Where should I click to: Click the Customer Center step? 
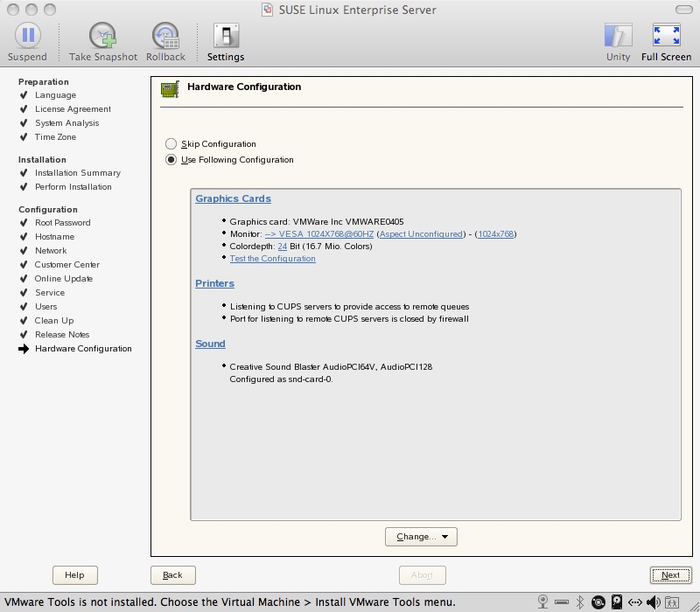pyautogui.click(x=67, y=265)
